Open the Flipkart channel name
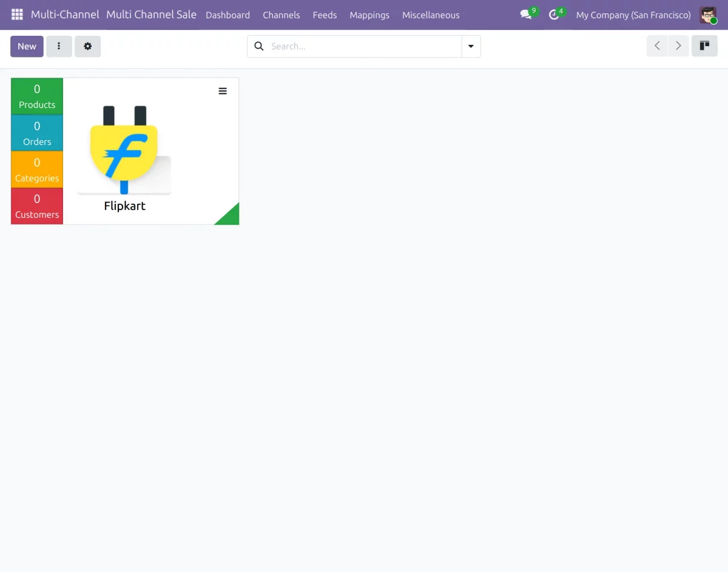The width and height of the screenshot is (728, 572). (x=124, y=206)
